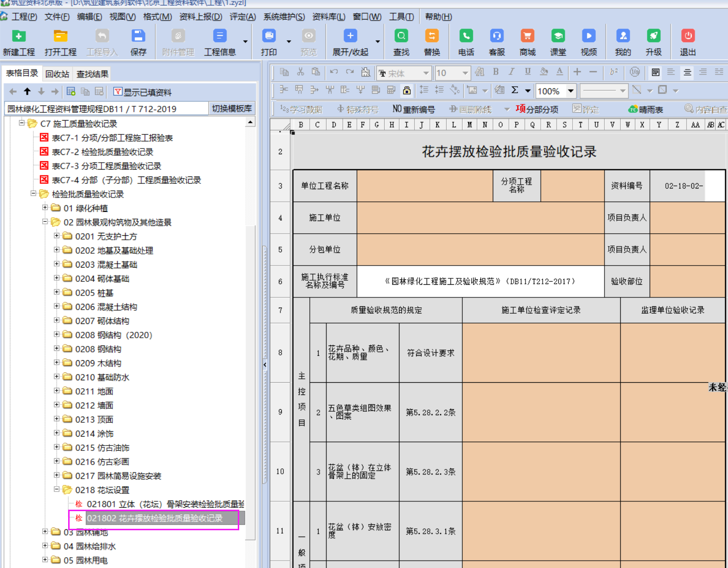This screenshot has height=568, width=728.
Task: Toggle underline formatting U
Action: coord(527,72)
